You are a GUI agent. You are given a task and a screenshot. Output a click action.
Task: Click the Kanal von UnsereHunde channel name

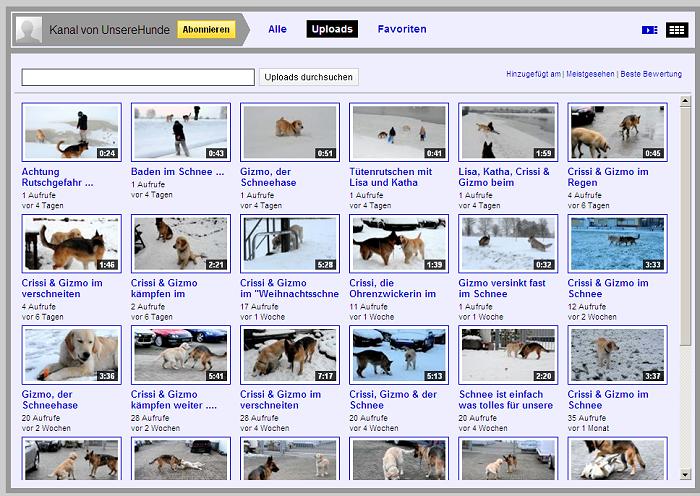point(109,30)
